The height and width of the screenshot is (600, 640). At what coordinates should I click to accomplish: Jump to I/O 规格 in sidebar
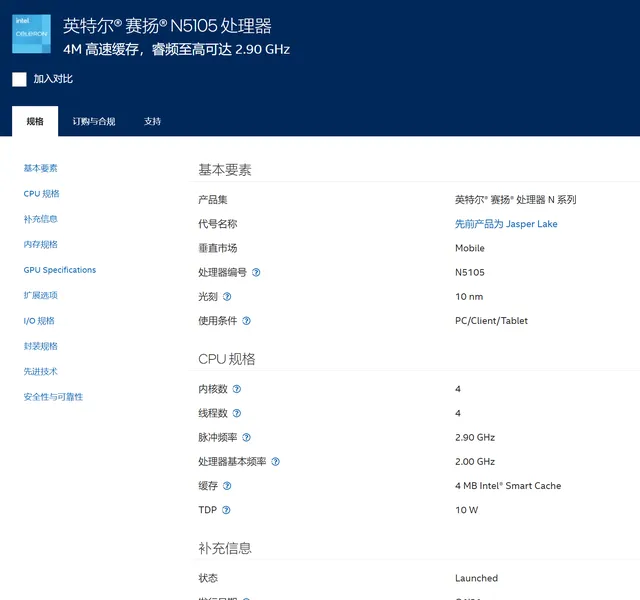point(39,321)
